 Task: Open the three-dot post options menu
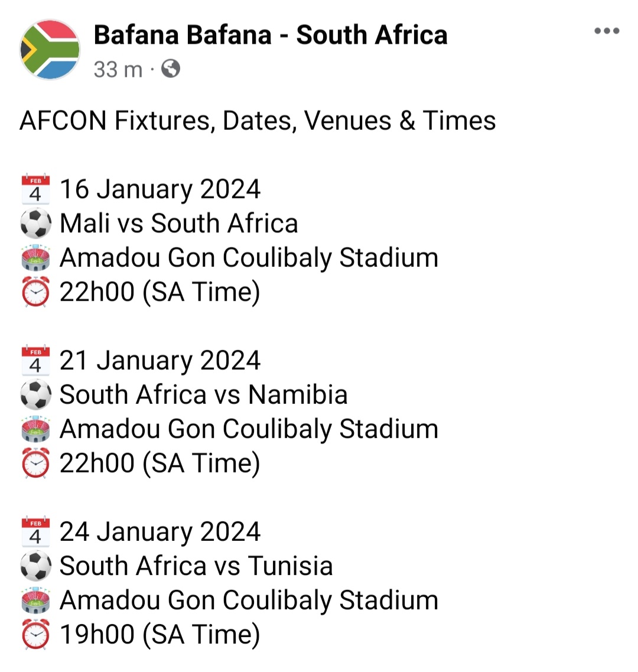tap(607, 31)
